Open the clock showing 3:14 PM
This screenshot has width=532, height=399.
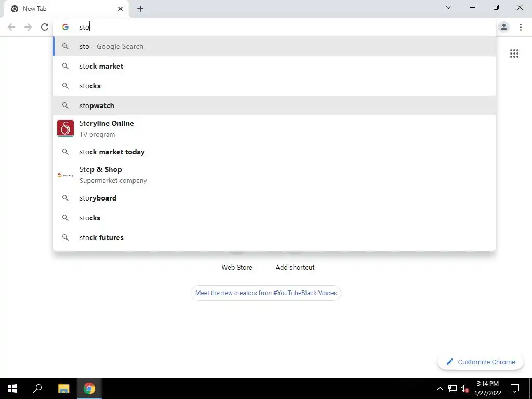(x=487, y=389)
